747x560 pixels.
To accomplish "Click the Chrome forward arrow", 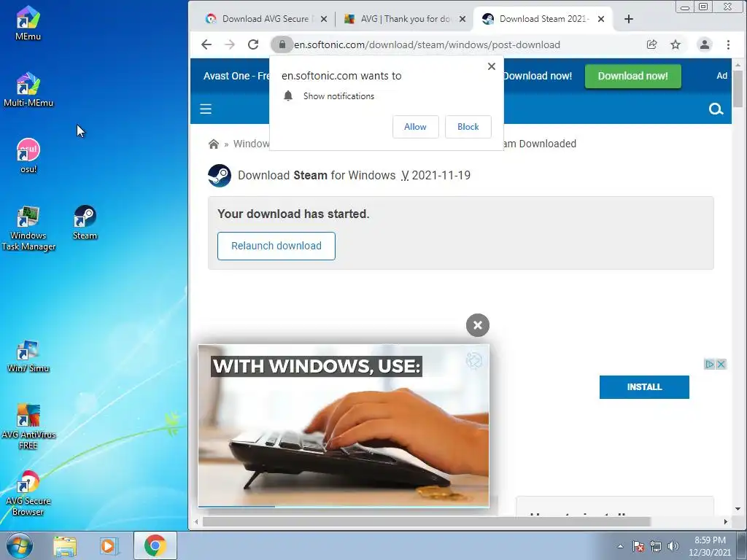I will tap(230, 44).
